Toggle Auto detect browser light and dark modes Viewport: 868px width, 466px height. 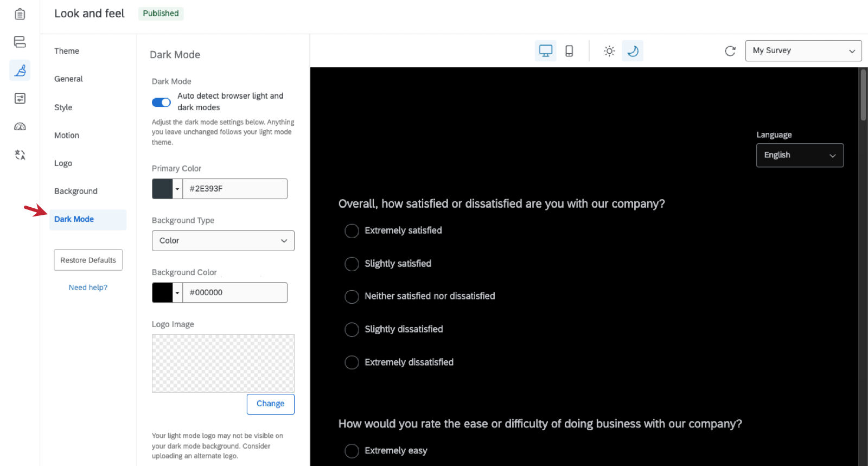(x=161, y=103)
